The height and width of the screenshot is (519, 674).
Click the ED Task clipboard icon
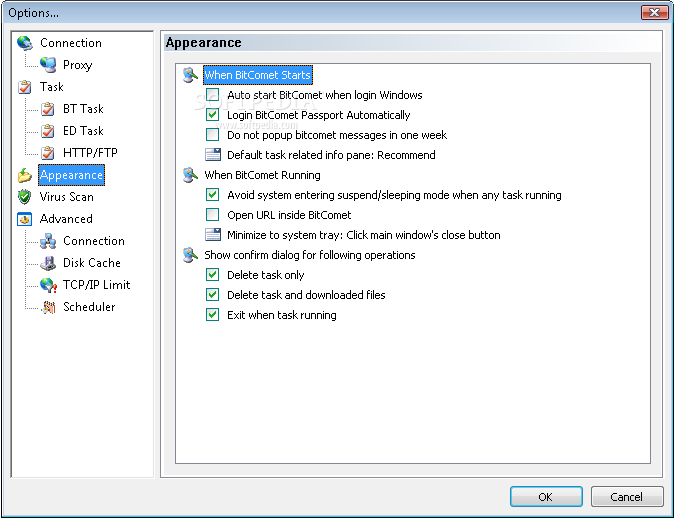click(48, 131)
